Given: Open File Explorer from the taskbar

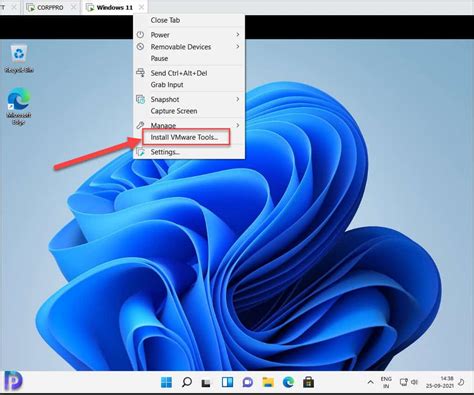Looking at the screenshot, I should [x=268, y=382].
